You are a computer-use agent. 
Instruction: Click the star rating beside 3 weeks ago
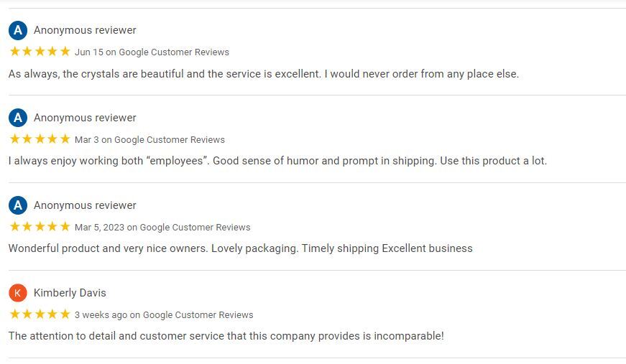(40, 314)
